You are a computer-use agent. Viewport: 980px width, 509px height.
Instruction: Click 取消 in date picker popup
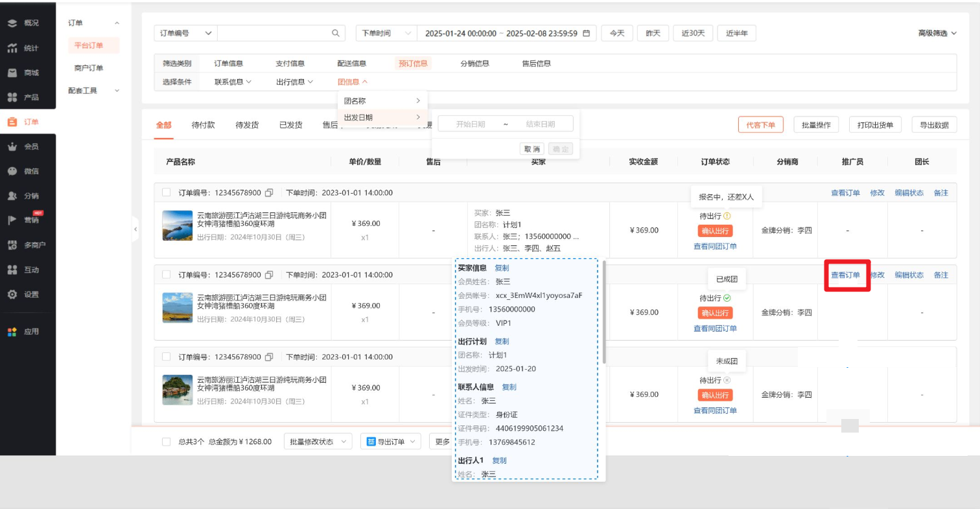click(x=532, y=149)
